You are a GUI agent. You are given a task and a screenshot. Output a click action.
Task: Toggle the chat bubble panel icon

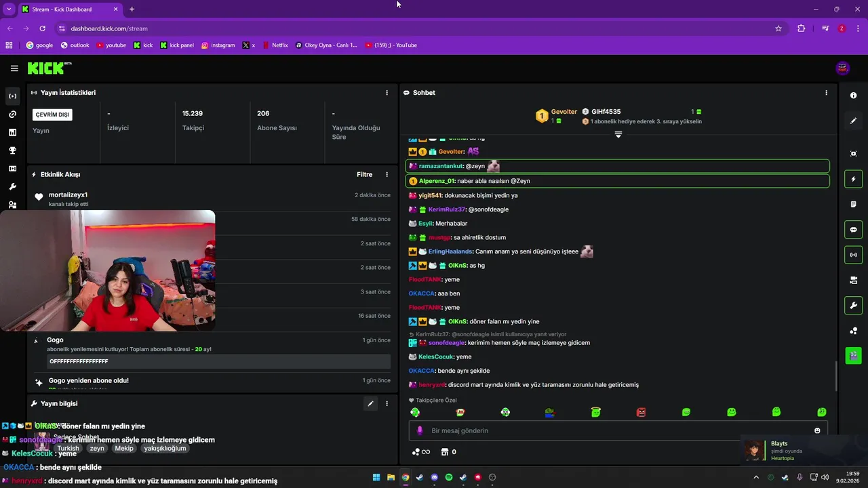(854, 230)
